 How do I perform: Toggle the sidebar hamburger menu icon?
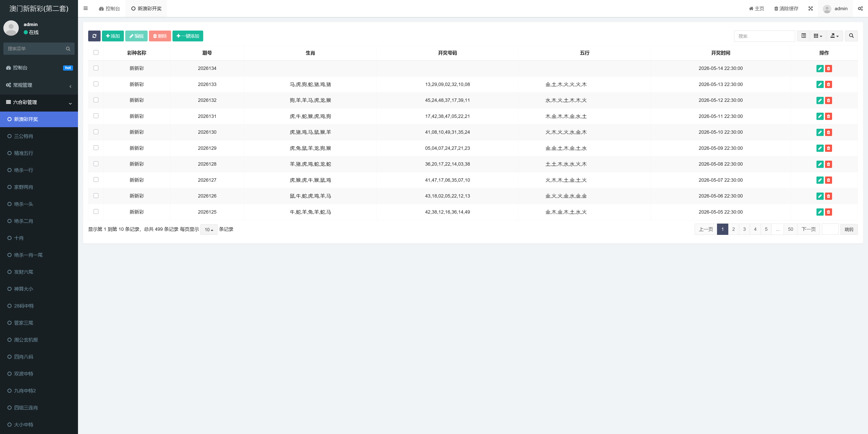point(86,8)
